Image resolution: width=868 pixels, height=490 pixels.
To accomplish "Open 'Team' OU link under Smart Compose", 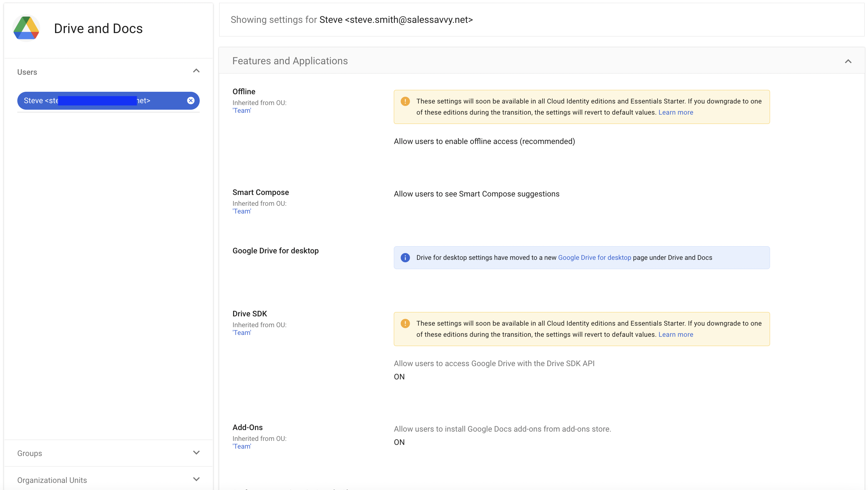I will click(x=242, y=212).
